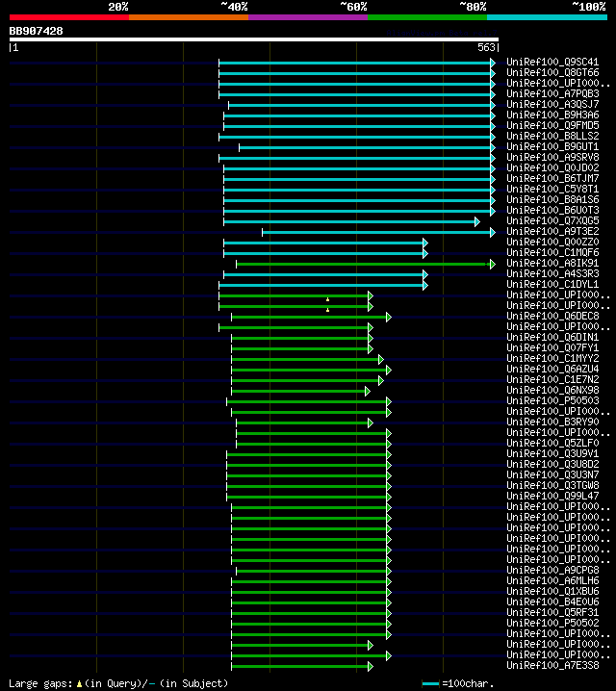Viewport: 616px width, 691px height.
Task: Select the UniRef100_Q6AZU4 label
Action: tap(552, 369)
